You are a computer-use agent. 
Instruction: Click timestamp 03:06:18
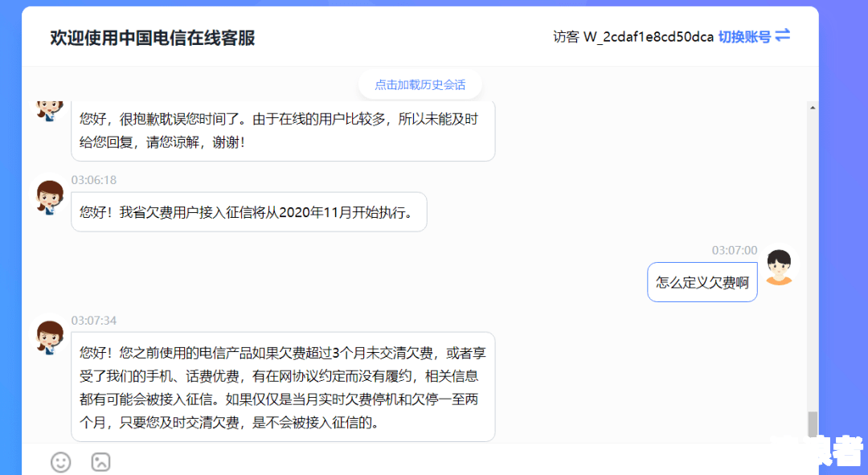[x=94, y=180]
